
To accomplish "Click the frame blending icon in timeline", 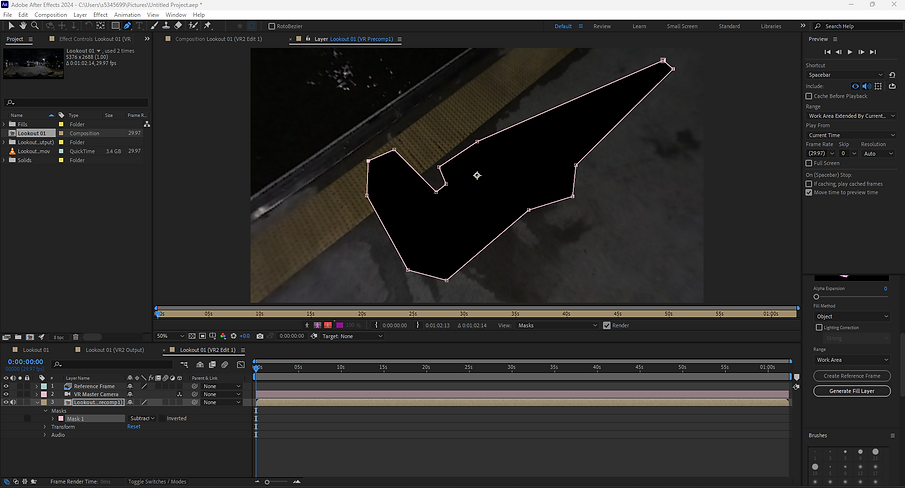I will point(212,365).
